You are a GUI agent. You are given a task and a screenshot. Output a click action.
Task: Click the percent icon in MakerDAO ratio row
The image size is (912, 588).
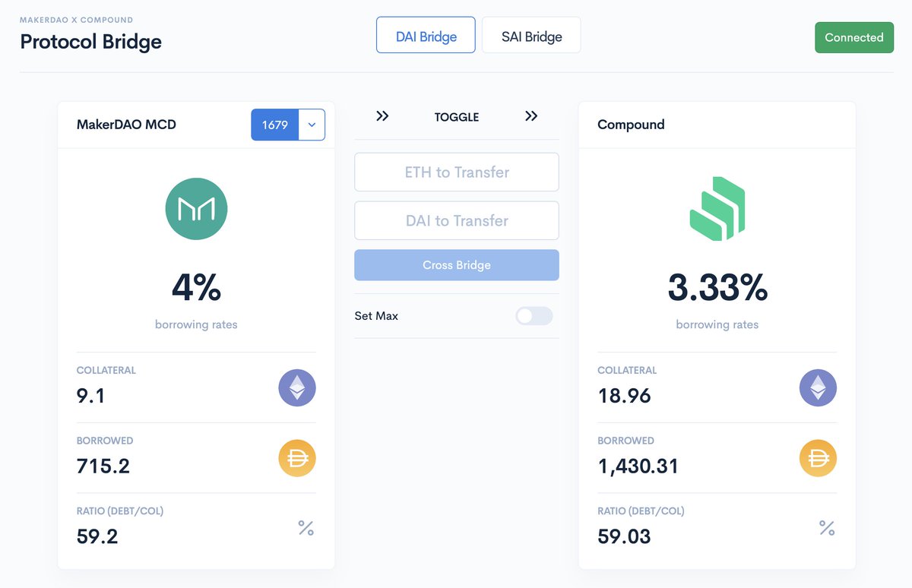pyautogui.click(x=306, y=528)
